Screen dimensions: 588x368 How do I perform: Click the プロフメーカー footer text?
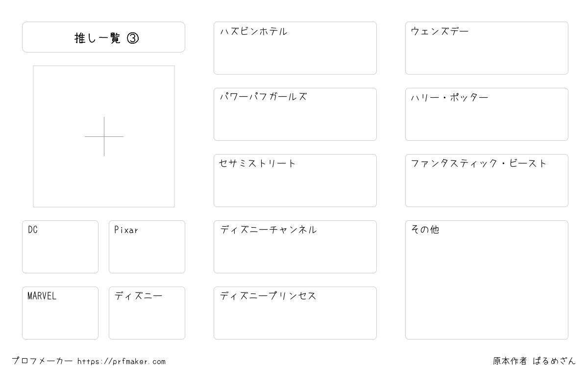pyautogui.click(x=42, y=361)
